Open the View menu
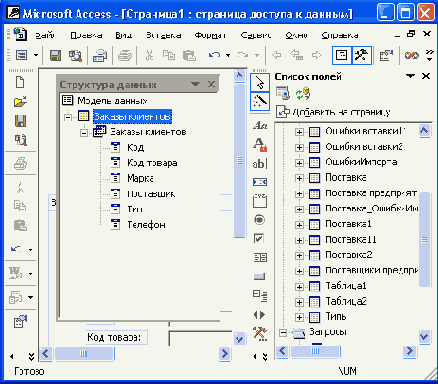This screenshot has width=438, height=384. click(x=124, y=35)
